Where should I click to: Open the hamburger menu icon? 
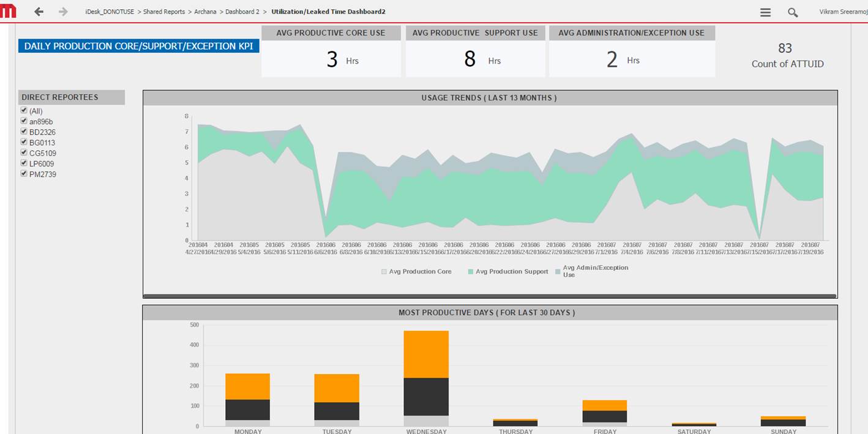[x=765, y=12]
